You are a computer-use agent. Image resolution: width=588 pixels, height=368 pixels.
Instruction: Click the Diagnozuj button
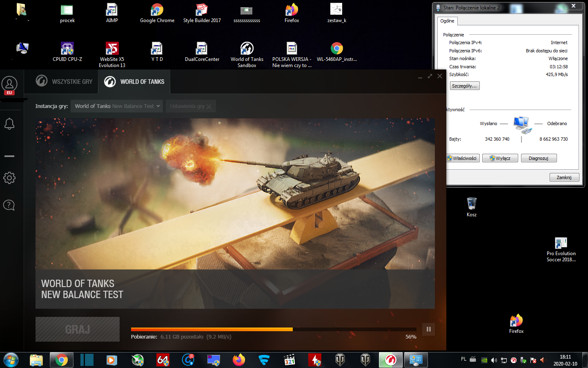pyautogui.click(x=539, y=158)
